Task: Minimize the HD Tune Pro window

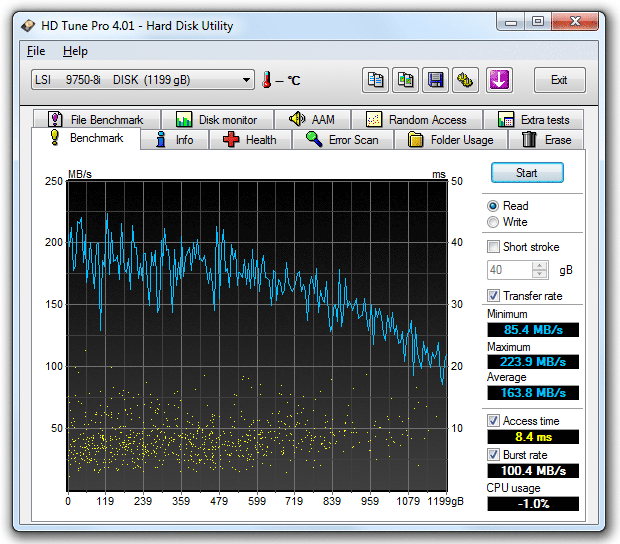Action: point(510,22)
